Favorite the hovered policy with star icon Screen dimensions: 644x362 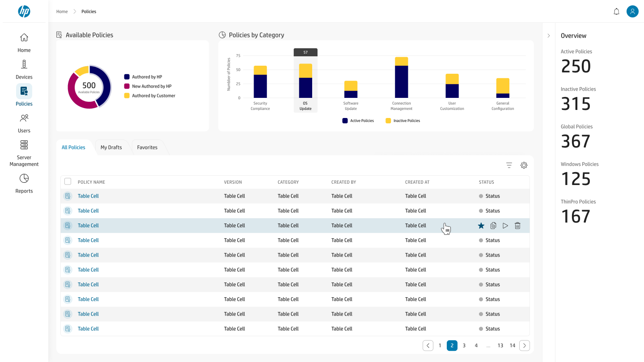481,226
